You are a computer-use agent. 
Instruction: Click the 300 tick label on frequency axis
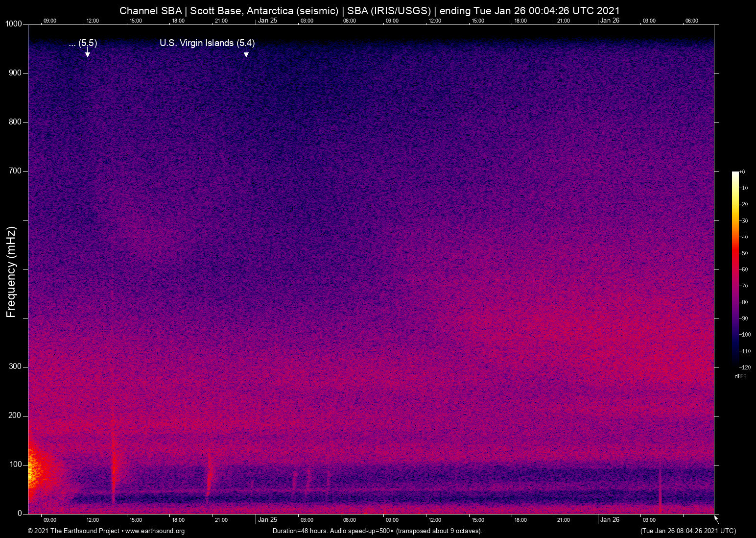click(15, 367)
